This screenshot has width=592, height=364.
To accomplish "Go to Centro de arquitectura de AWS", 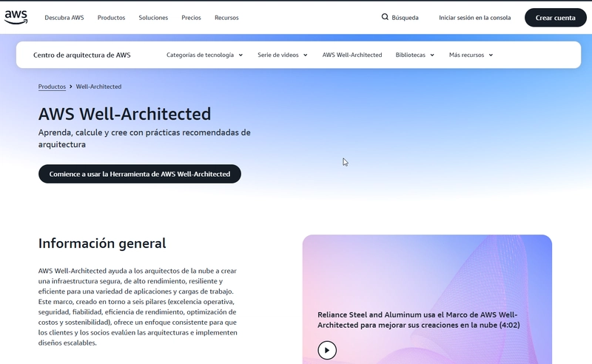I will pyautogui.click(x=82, y=55).
